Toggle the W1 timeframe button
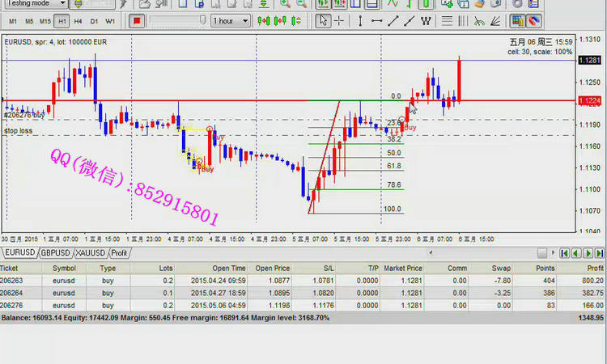 (x=111, y=20)
